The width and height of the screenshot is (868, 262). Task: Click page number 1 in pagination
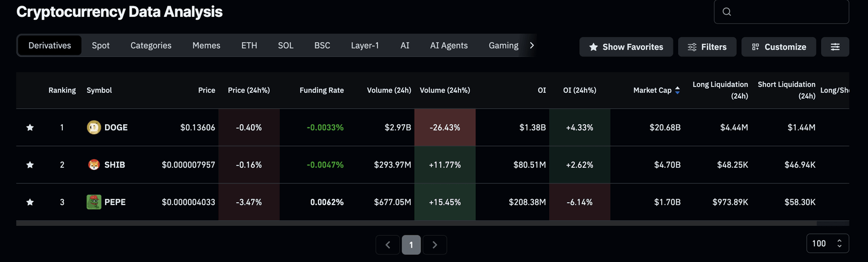(x=411, y=245)
